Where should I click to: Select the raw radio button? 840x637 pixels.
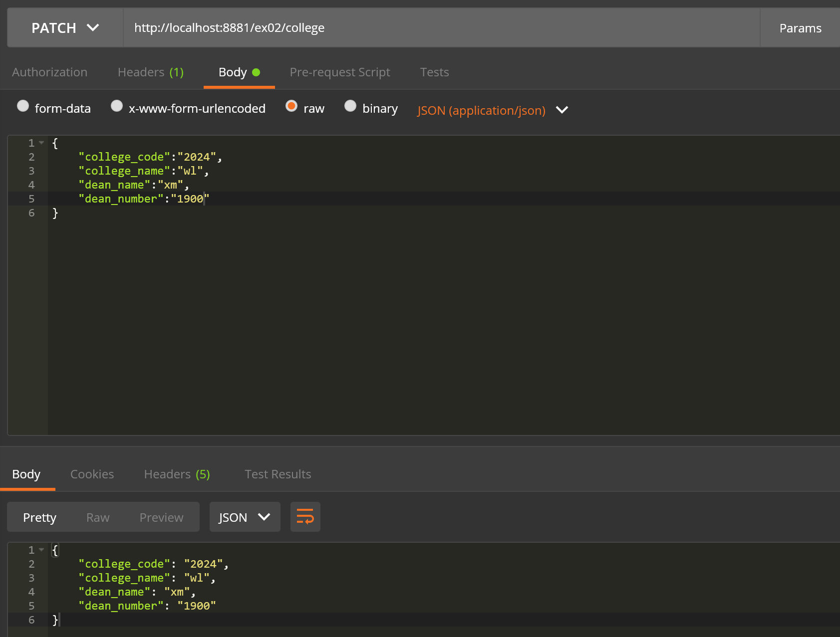tap(291, 106)
